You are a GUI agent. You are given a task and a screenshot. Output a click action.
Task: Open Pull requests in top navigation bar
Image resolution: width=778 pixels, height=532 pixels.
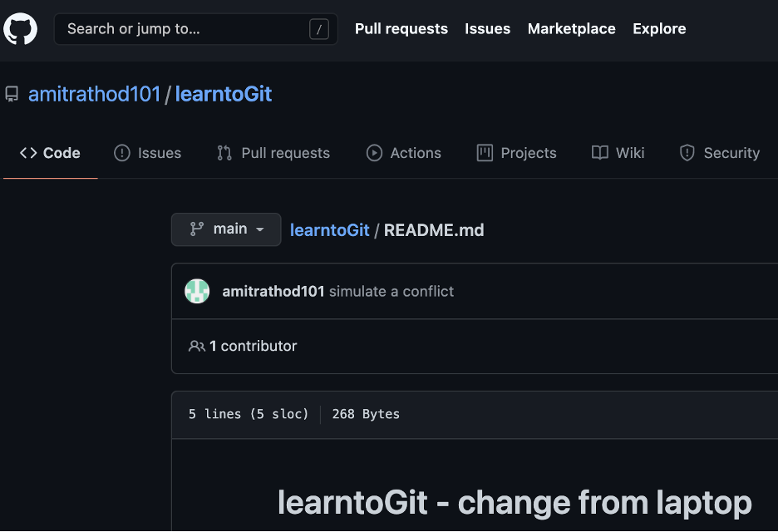[x=401, y=29]
